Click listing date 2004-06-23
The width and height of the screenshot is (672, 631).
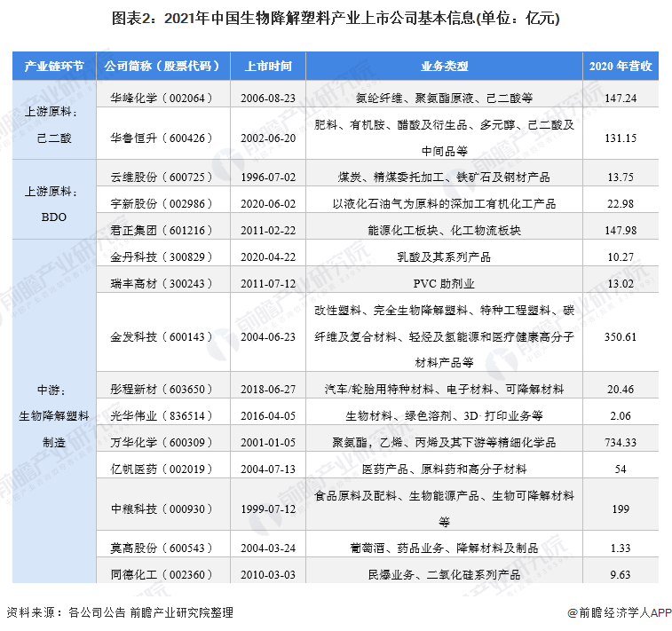coord(268,336)
